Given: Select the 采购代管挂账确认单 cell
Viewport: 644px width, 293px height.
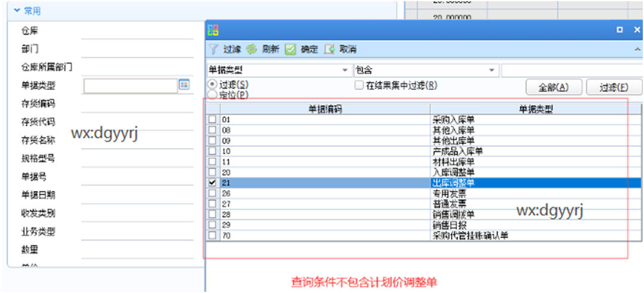Looking at the screenshot, I should tap(536, 235).
